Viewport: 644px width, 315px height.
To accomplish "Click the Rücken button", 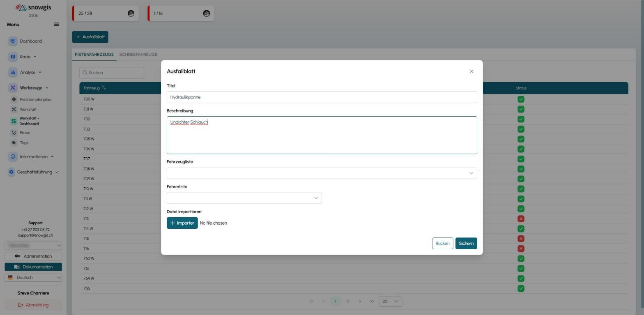I will (x=442, y=244).
